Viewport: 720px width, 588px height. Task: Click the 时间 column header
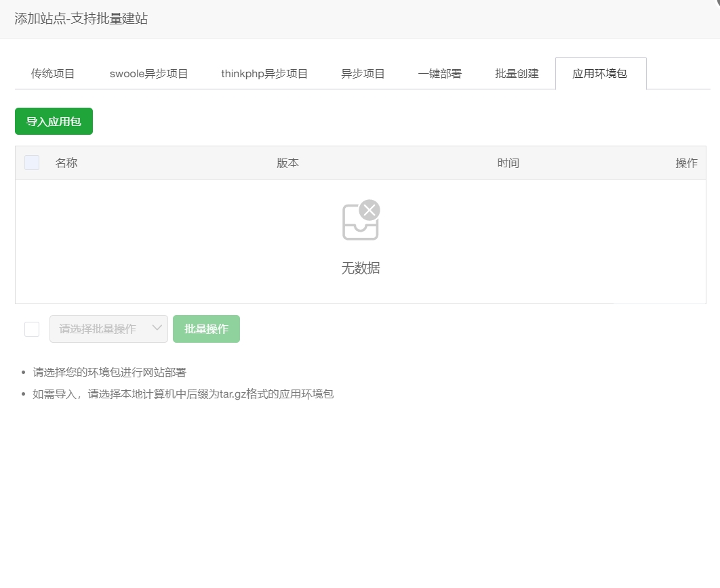coord(508,163)
